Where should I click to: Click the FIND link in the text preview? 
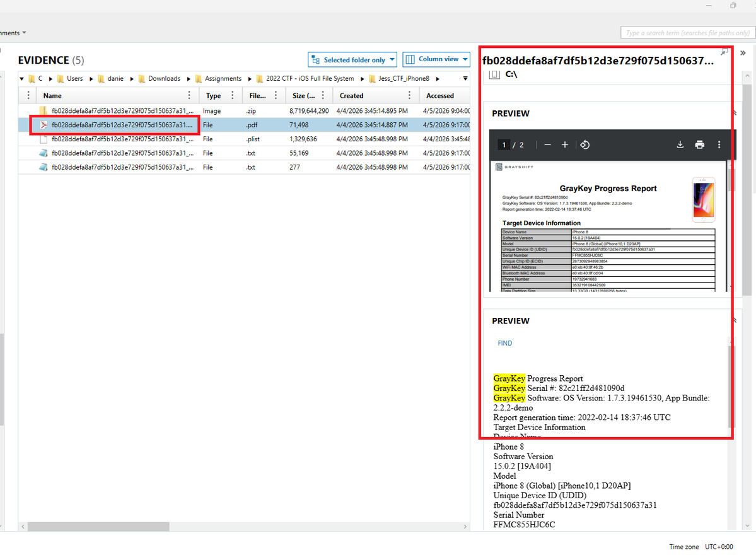(x=505, y=343)
